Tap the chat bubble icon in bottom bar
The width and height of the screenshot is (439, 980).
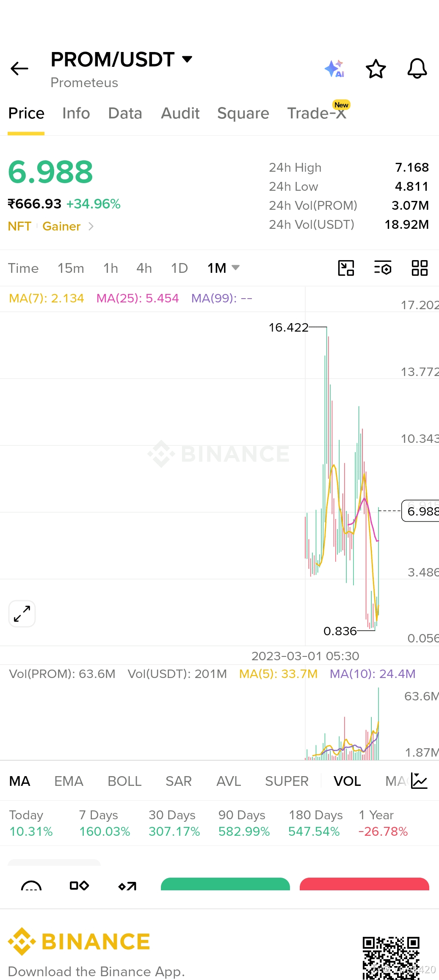click(x=31, y=886)
